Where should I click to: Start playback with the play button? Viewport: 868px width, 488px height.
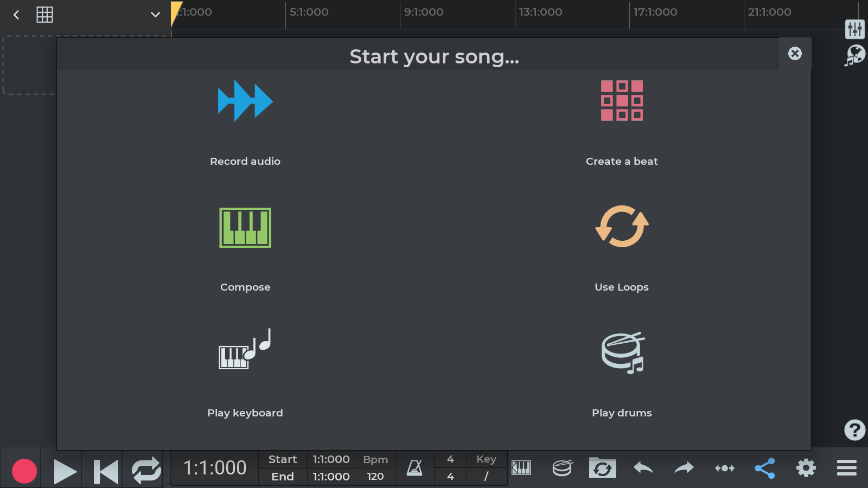coord(65,471)
